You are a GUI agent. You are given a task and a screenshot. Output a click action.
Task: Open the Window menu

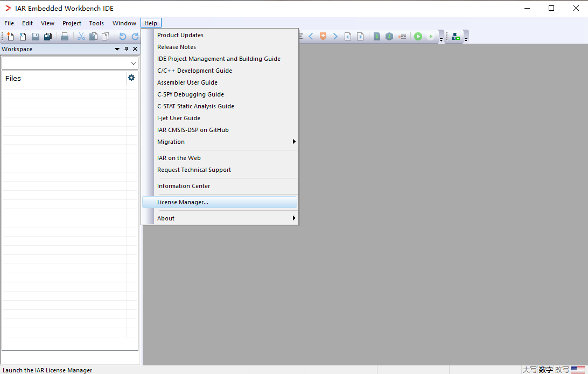(x=124, y=23)
